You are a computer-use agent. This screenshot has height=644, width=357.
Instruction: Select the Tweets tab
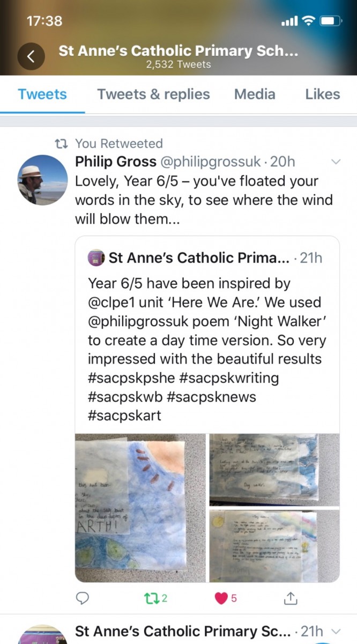[x=42, y=94]
